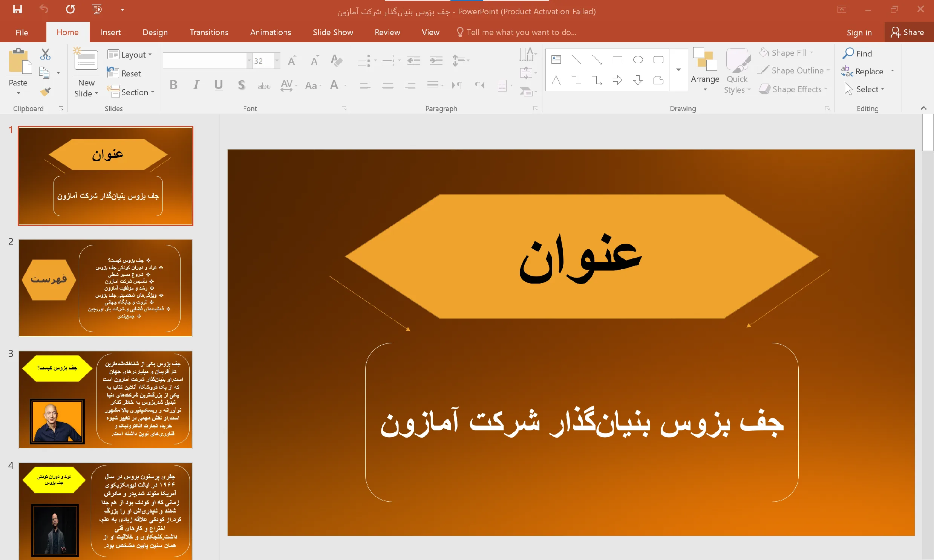Pick the rectangle shape in the shapes gallery
934x560 pixels.
(617, 59)
